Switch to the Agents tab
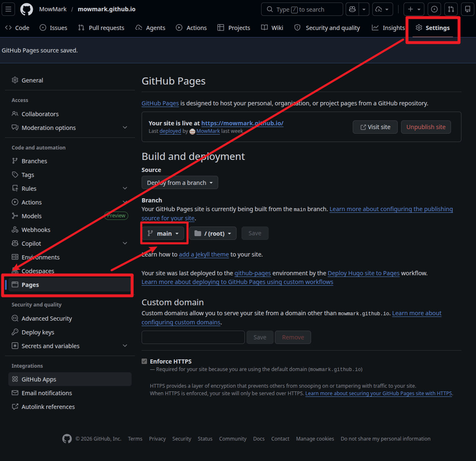 tap(150, 27)
